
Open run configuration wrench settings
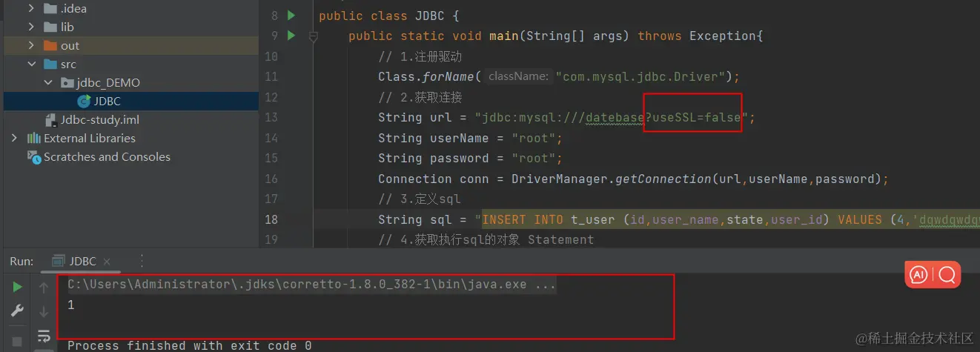pos(17,311)
